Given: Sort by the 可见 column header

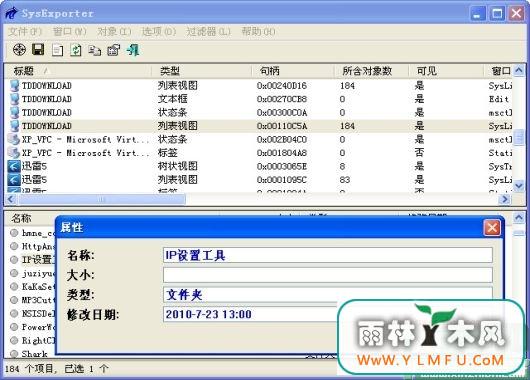Looking at the screenshot, I should (x=445, y=71).
